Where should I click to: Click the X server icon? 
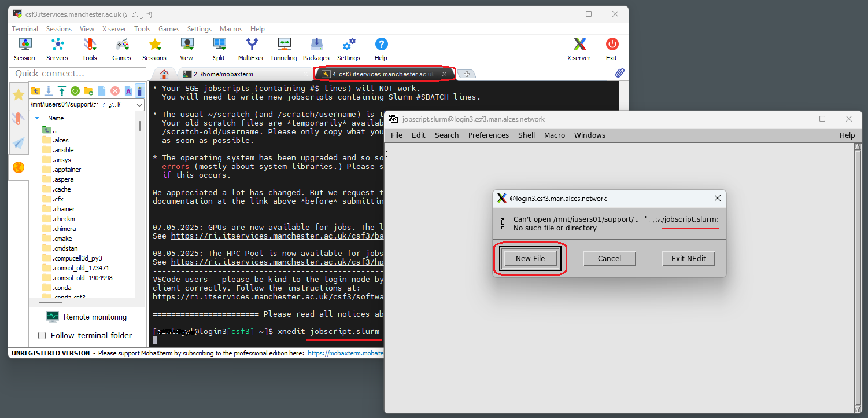[579, 49]
